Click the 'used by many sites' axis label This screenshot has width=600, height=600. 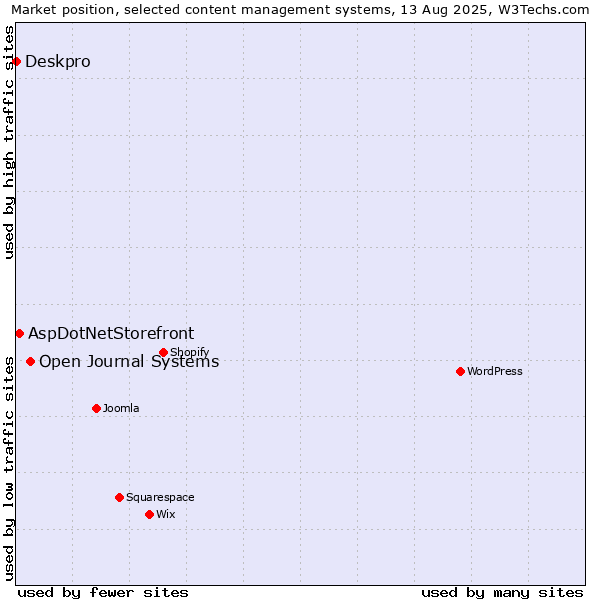pyautogui.click(x=502, y=593)
